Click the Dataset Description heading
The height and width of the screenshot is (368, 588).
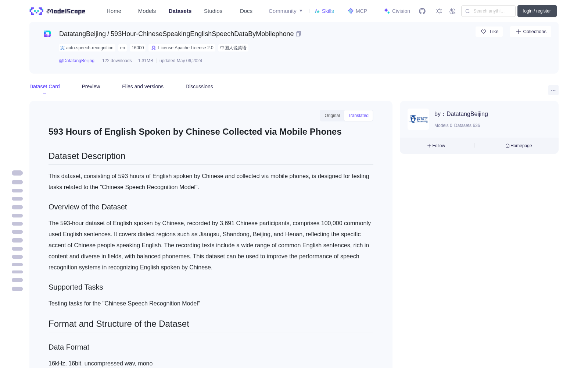pyautogui.click(x=87, y=156)
